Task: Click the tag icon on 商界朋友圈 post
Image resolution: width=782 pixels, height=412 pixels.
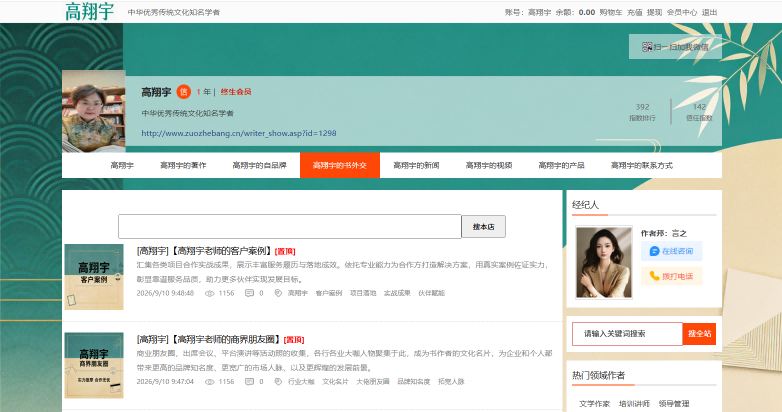Action: pyautogui.click(x=278, y=382)
